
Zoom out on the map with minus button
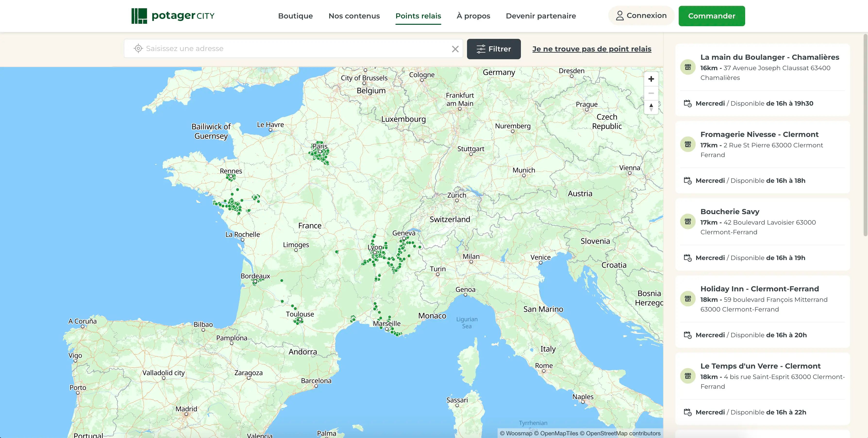(x=651, y=93)
